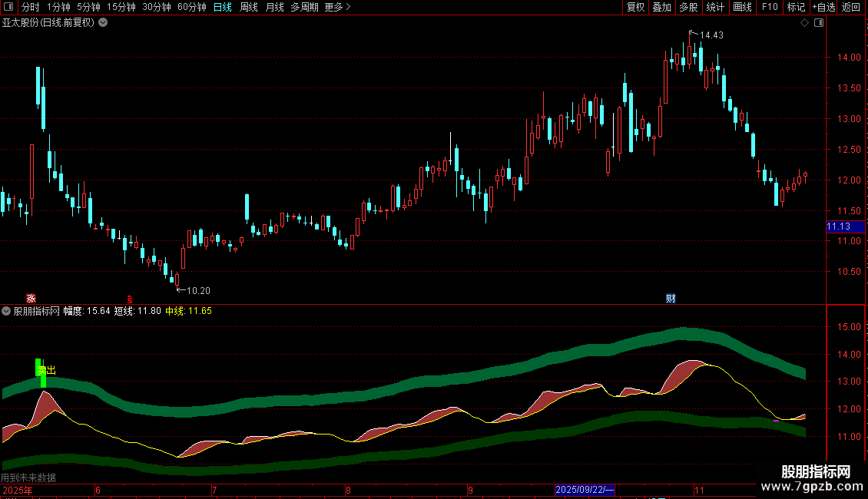Expand the 更多 period options

[337, 7]
